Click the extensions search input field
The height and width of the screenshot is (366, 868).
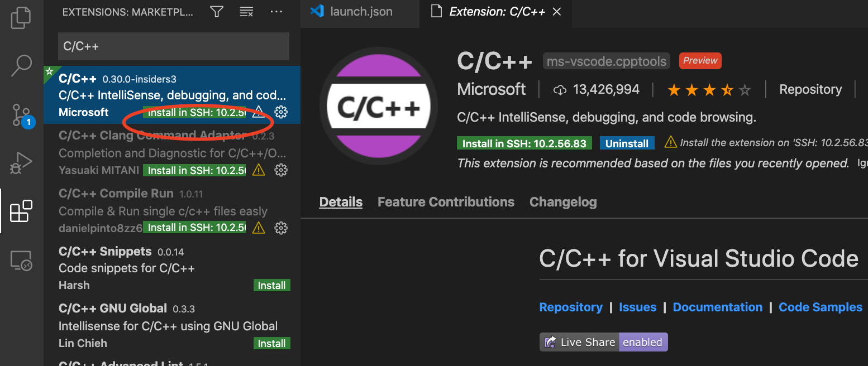[174, 46]
